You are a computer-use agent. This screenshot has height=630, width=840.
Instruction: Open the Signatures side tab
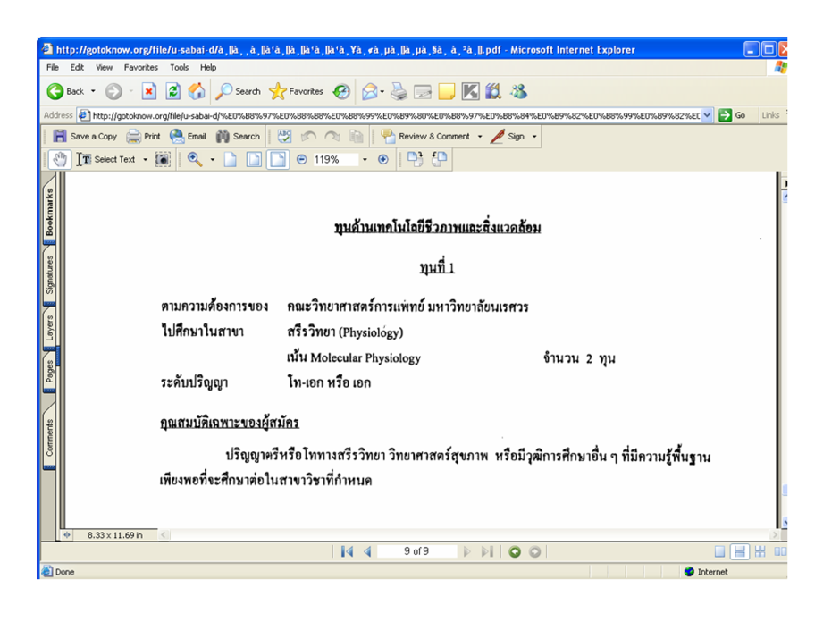[49, 275]
